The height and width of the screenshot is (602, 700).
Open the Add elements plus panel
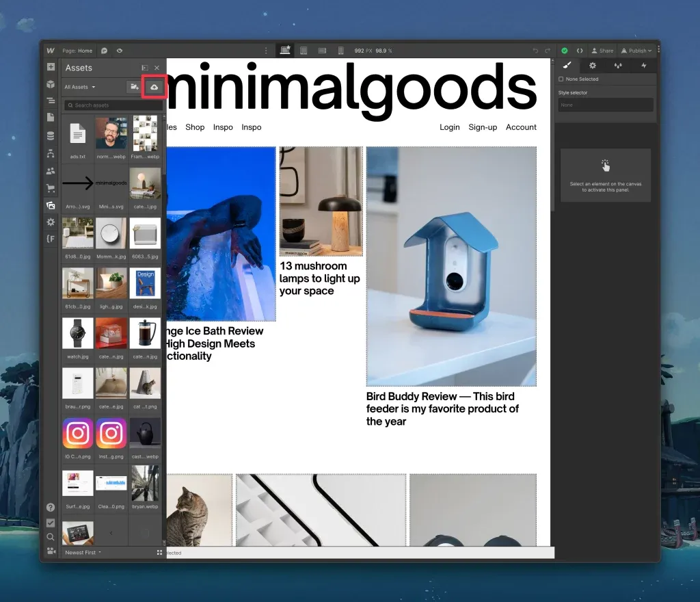click(51, 67)
